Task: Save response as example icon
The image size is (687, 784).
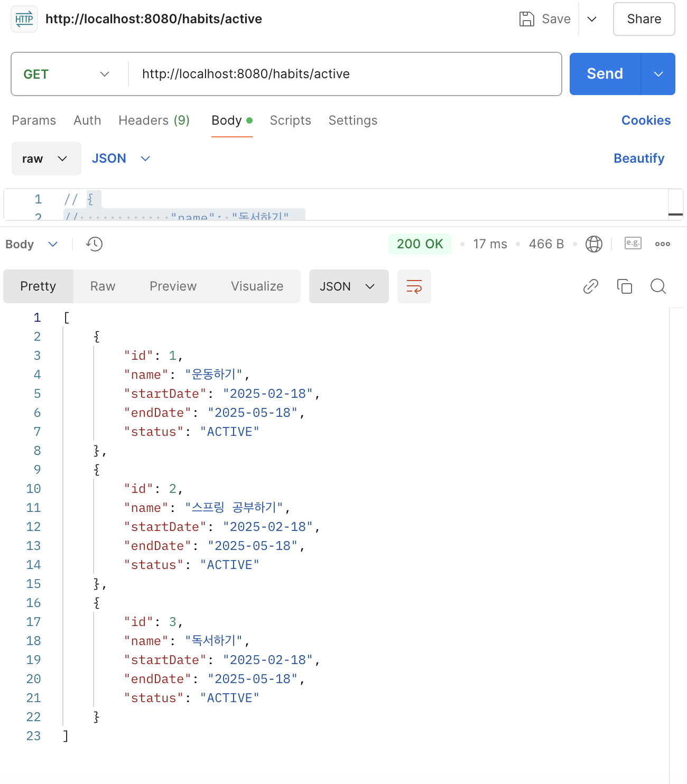Action: coord(633,243)
